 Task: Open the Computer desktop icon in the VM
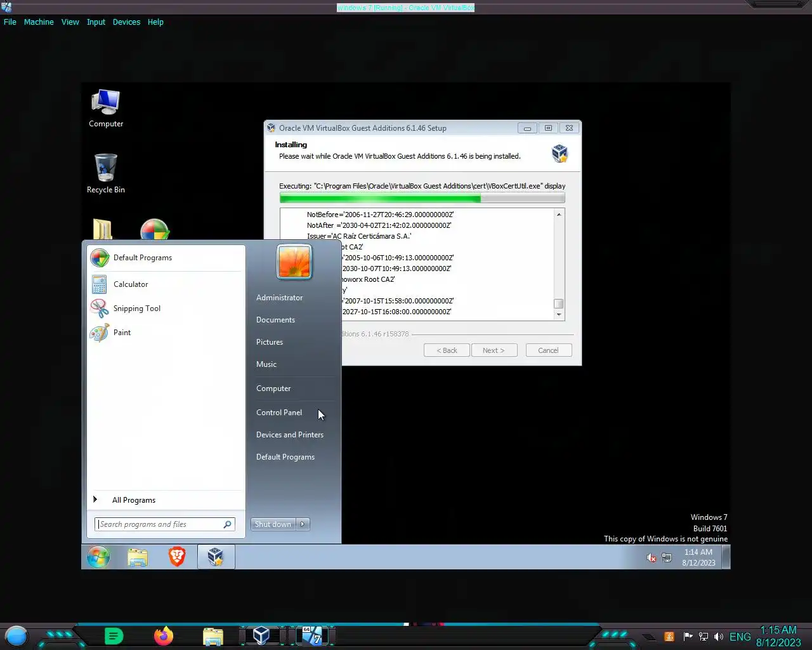[105, 109]
